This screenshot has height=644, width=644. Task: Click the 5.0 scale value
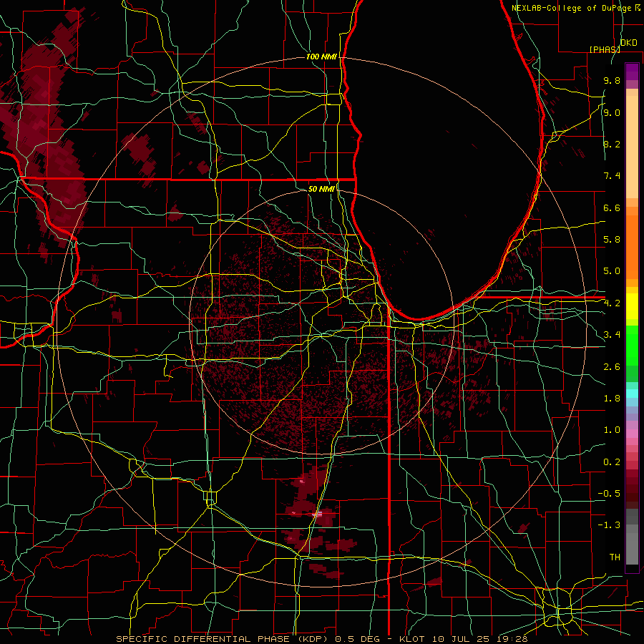(612, 271)
